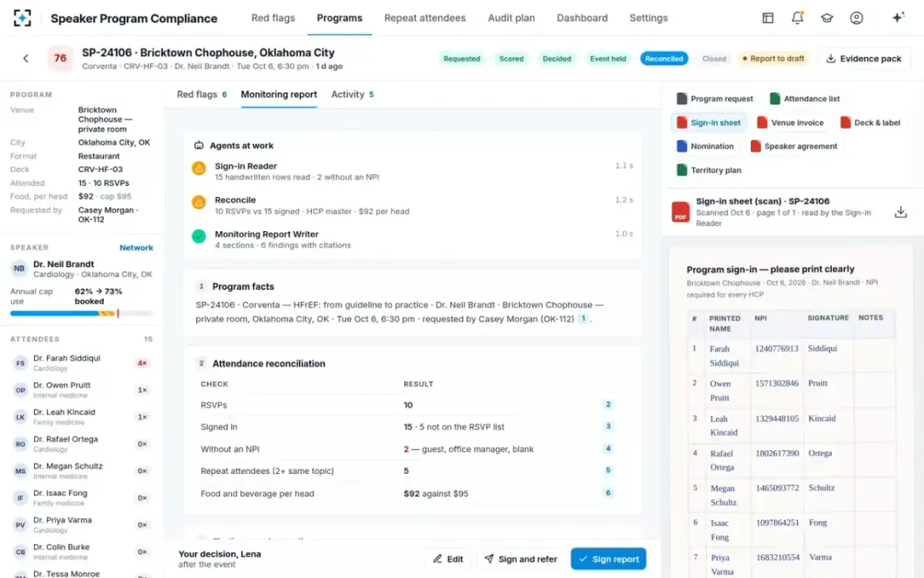Open the Venue invoice document
This screenshot has height=578, width=924.
tap(790, 123)
